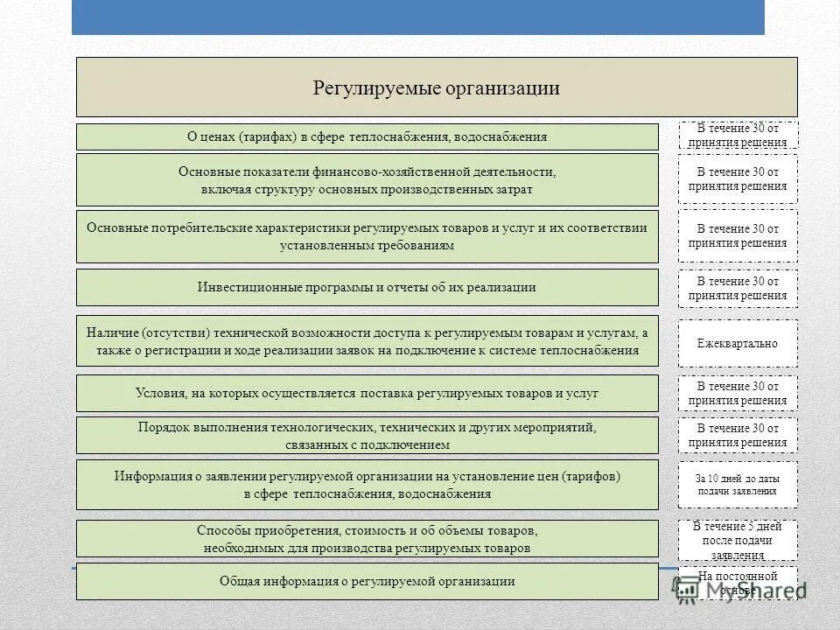840x630 pixels.
Task: Select the 'Ежеквартально' timing box
Action: 739,343
